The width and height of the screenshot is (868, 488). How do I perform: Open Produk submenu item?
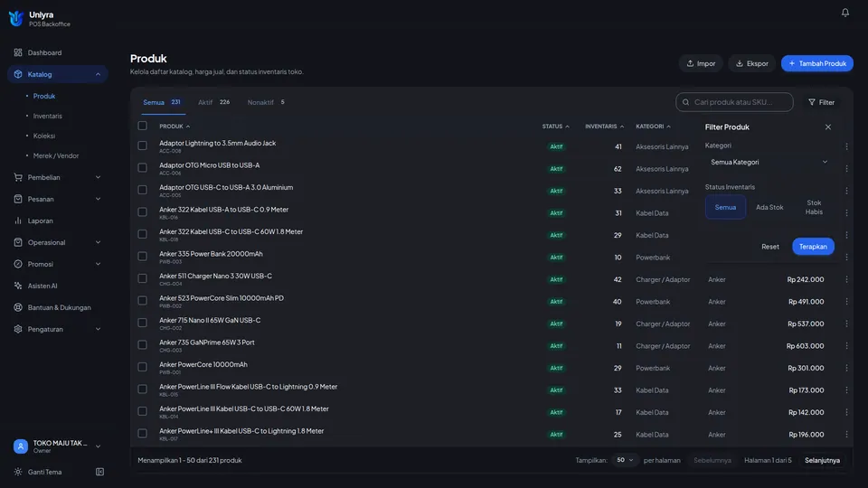(43, 97)
